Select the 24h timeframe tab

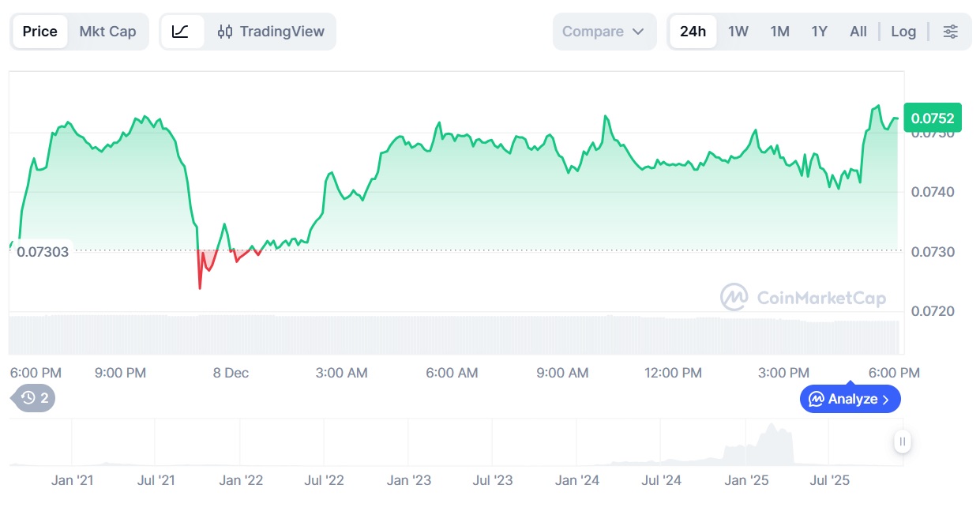pyautogui.click(x=693, y=32)
